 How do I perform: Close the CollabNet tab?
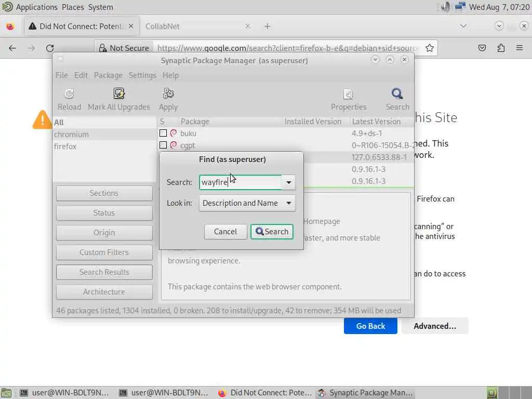click(248, 26)
